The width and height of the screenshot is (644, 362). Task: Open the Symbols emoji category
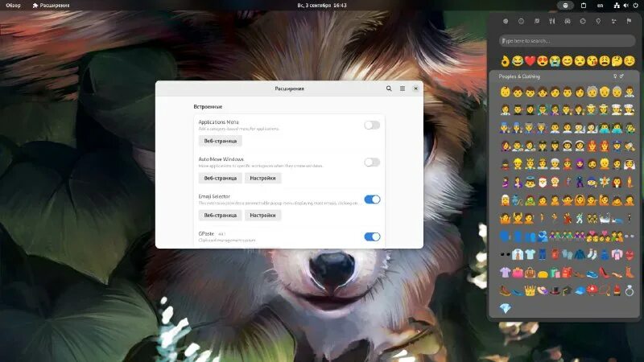tap(613, 21)
